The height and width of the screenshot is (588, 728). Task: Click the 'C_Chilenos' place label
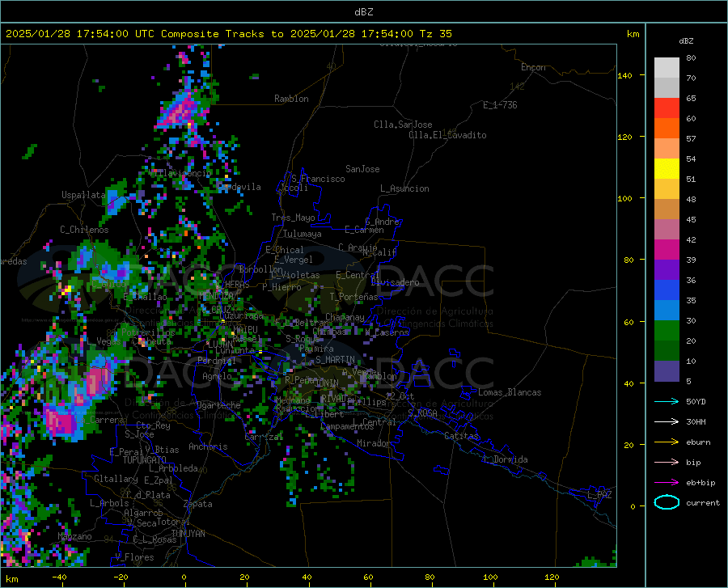click(84, 230)
